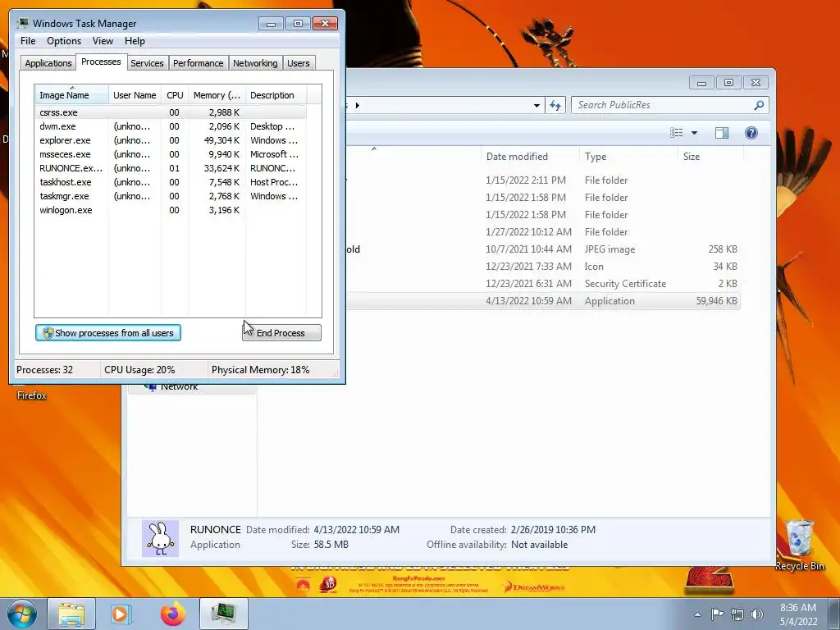Select the Icon file dated 12/23/2021 7:33 AM
The height and width of the screenshot is (630, 840).
click(543, 267)
